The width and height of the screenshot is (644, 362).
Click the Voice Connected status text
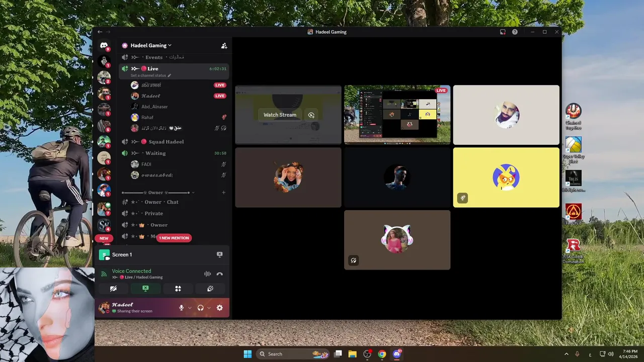(x=131, y=271)
